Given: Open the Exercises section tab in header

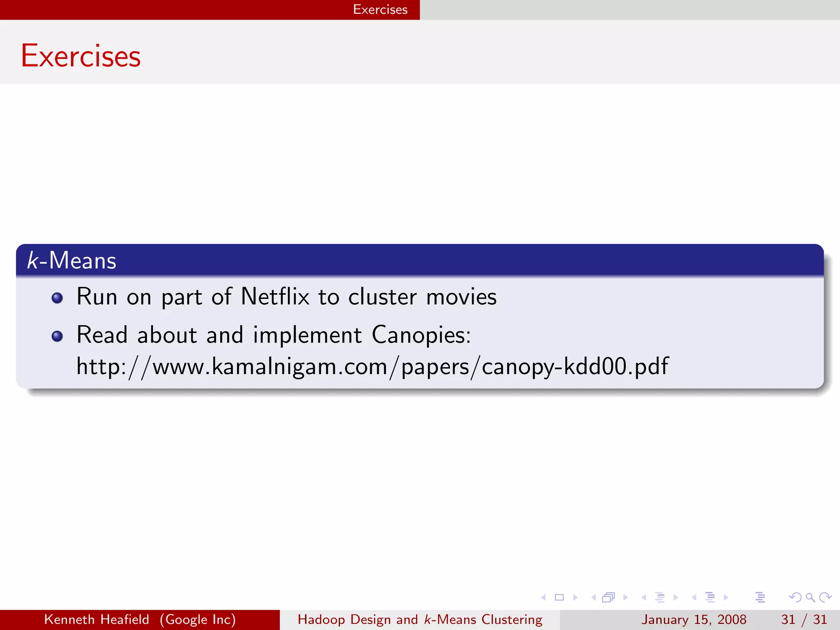Looking at the screenshot, I should point(380,9).
